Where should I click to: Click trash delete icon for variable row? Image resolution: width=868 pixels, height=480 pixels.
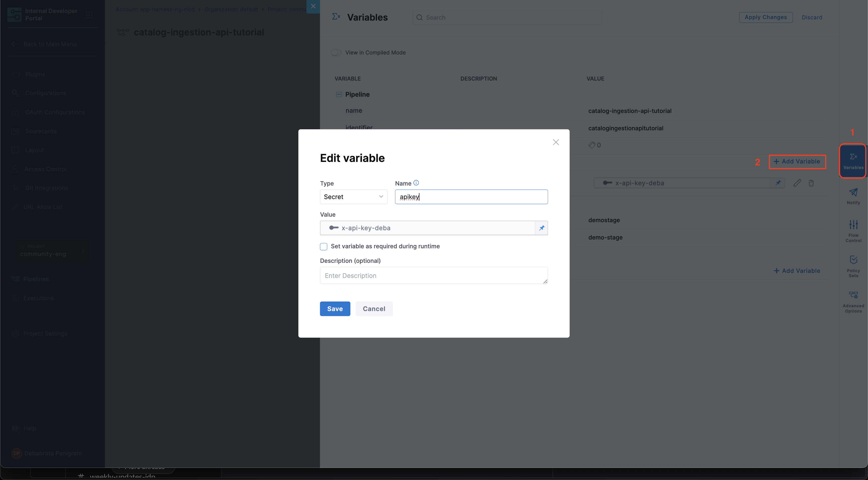(x=811, y=183)
